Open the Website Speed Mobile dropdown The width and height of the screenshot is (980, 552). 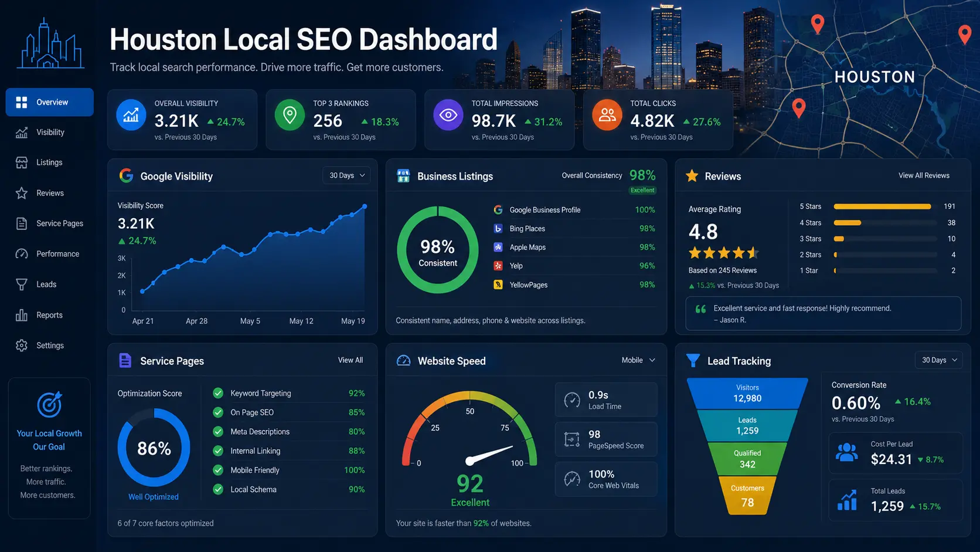click(638, 360)
